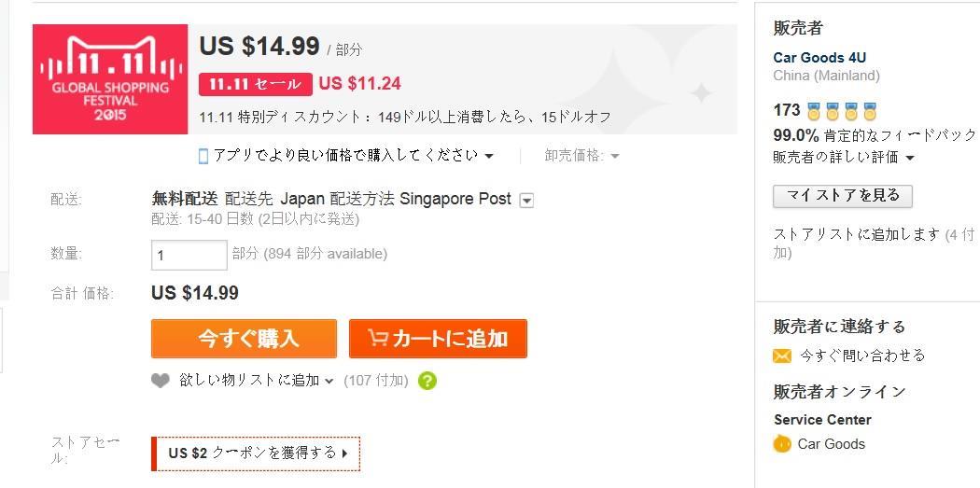Click the seller's medal rating icons

click(842, 111)
